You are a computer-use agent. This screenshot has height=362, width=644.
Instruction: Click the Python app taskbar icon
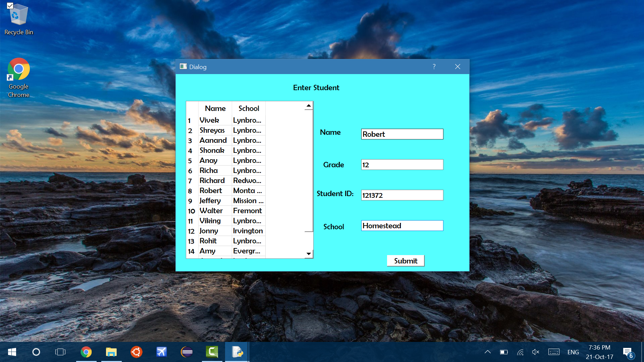pos(237,352)
